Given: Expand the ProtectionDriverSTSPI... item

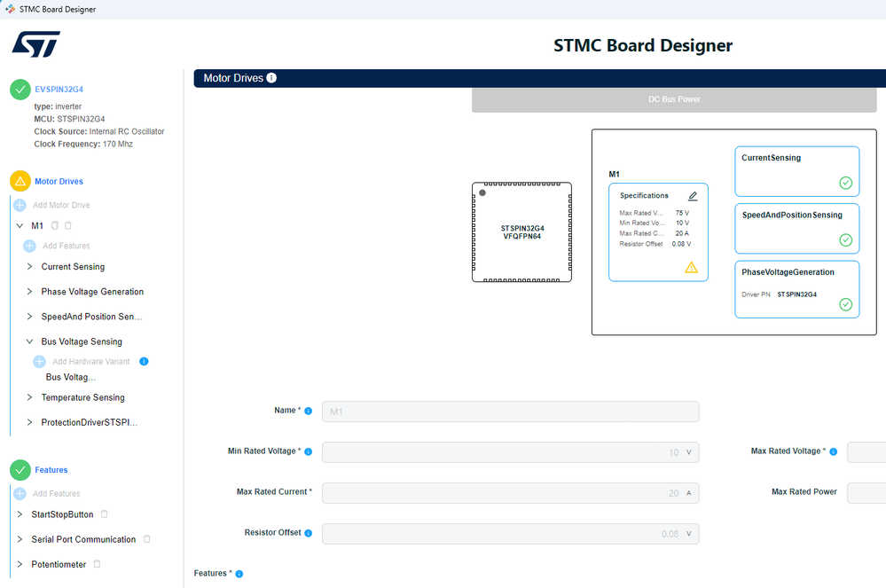Looking at the screenshot, I should (29, 422).
